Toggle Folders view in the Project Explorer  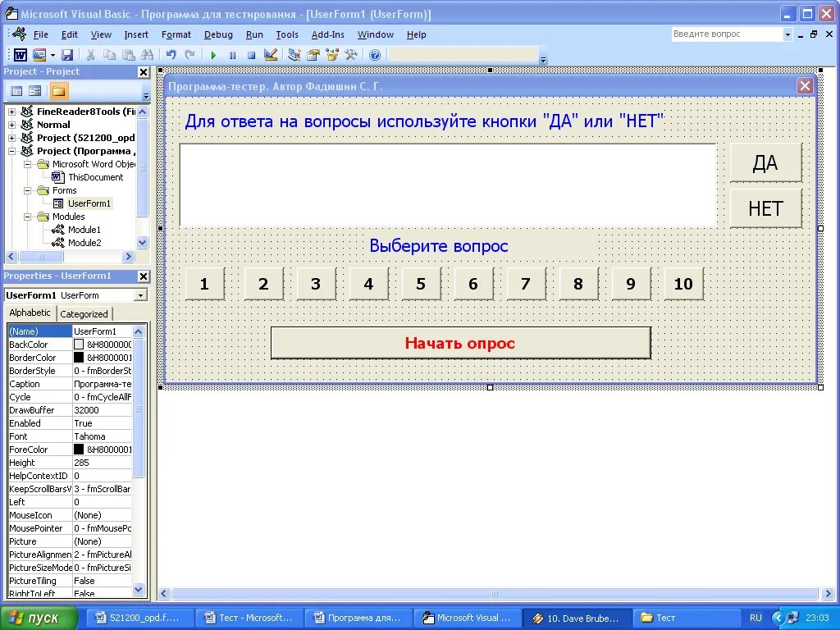click(58, 90)
